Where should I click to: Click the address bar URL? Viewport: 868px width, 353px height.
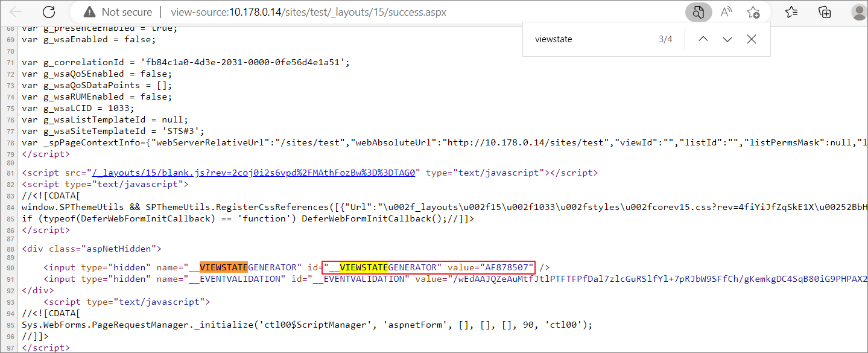pos(309,12)
